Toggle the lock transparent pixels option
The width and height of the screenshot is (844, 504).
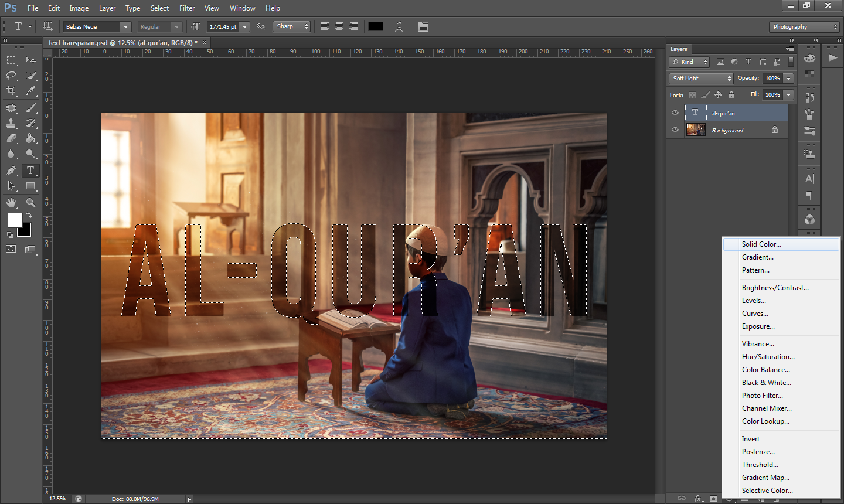click(692, 95)
